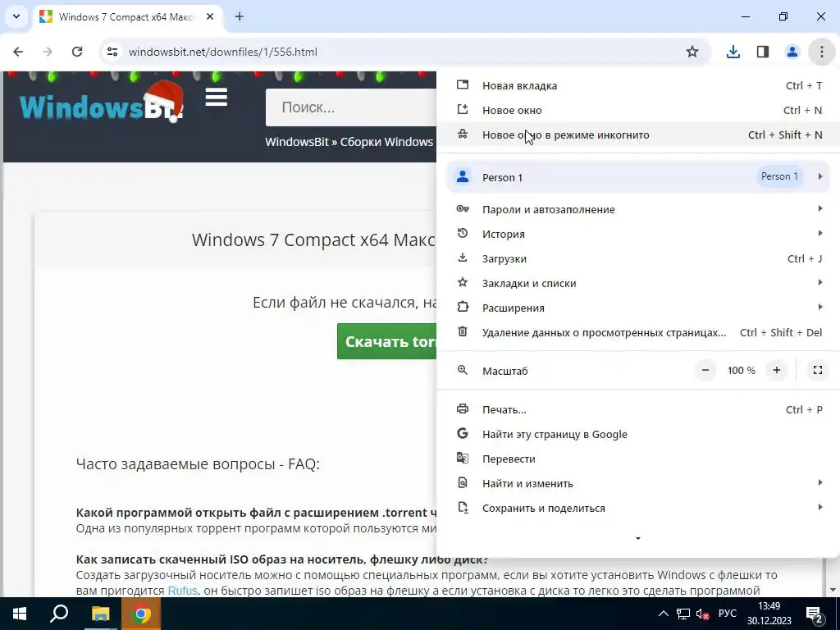
Task: Open taskbar search magnifier
Action: (x=59, y=614)
